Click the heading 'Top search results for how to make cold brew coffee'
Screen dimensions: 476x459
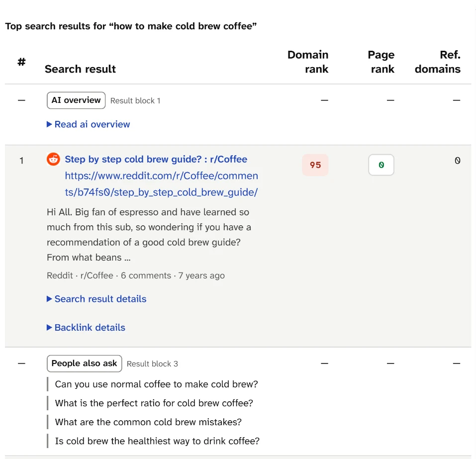tap(131, 26)
